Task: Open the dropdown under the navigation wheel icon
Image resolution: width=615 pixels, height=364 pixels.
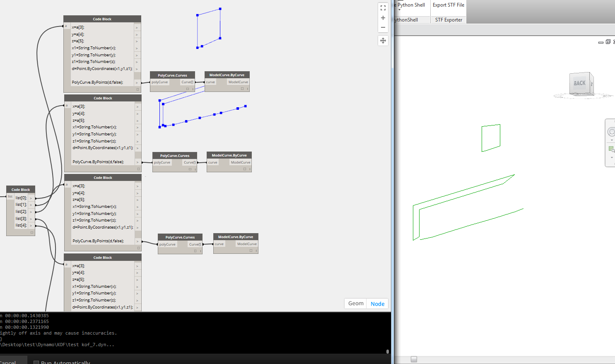Action: point(612,139)
